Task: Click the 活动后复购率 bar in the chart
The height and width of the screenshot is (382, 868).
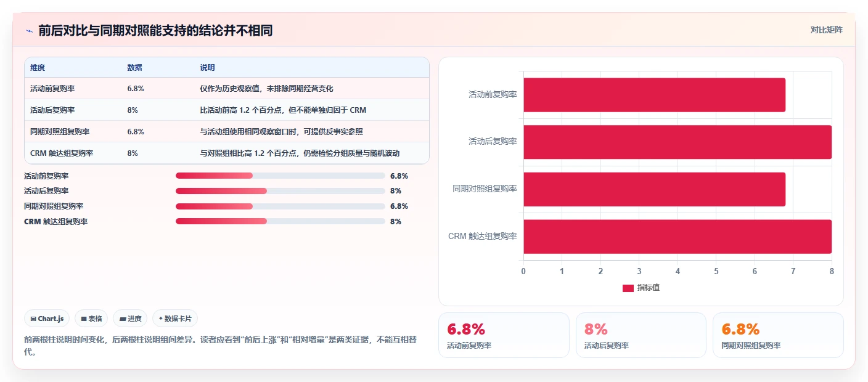Action: (x=678, y=142)
